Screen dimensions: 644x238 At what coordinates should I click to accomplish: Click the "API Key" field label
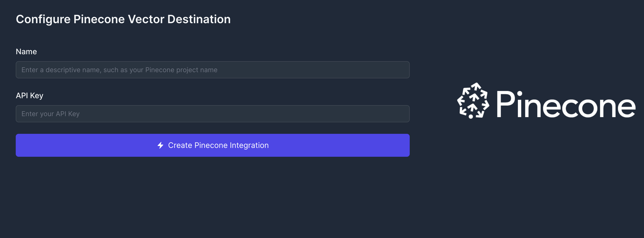pyautogui.click(x=30, y=96)
